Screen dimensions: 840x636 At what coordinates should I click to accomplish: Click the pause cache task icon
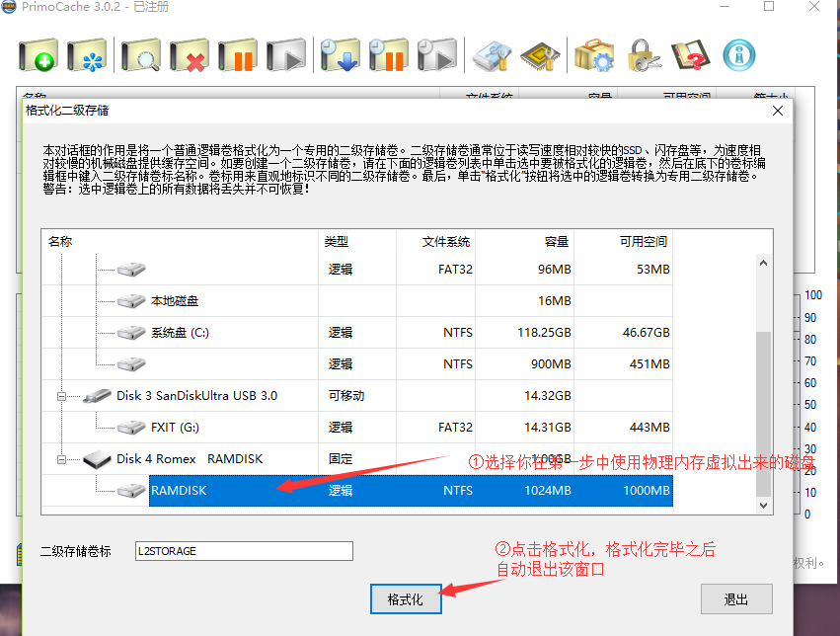click(237, 54)
